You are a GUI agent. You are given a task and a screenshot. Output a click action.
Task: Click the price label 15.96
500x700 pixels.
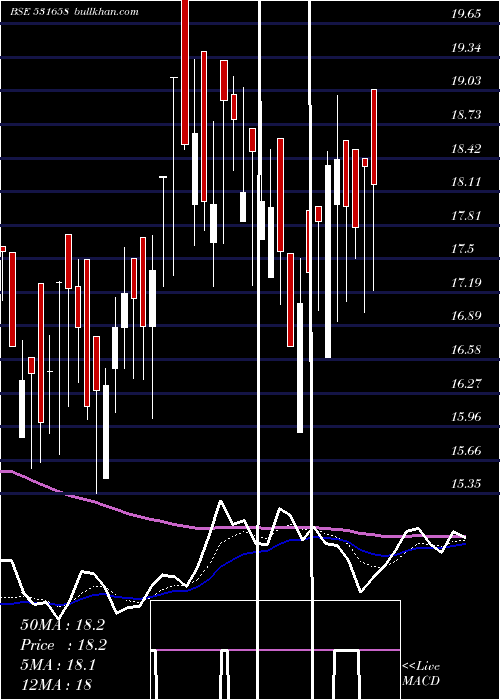tap(466, 417)
